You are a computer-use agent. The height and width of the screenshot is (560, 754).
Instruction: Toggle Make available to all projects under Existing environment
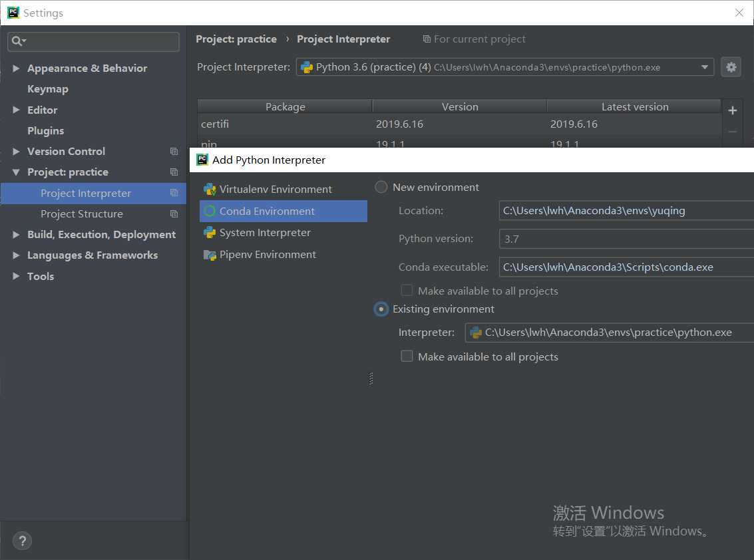coord(407,356)
